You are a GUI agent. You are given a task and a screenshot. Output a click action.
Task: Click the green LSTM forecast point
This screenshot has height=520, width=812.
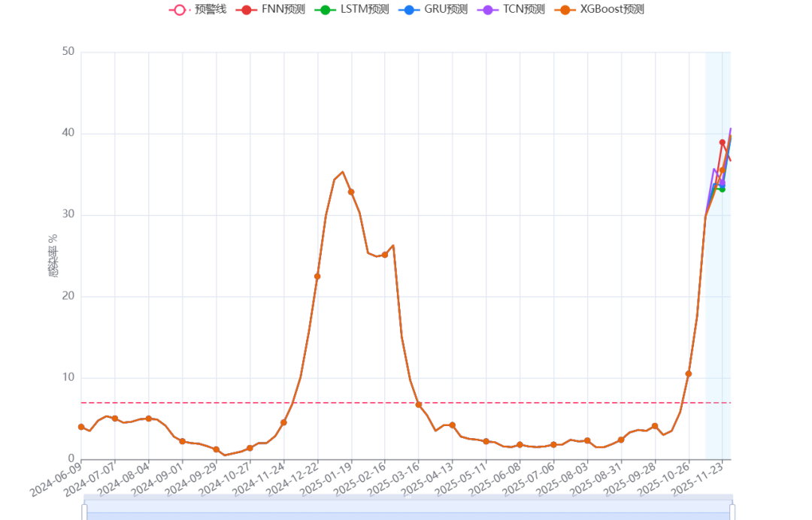(723, 189)
